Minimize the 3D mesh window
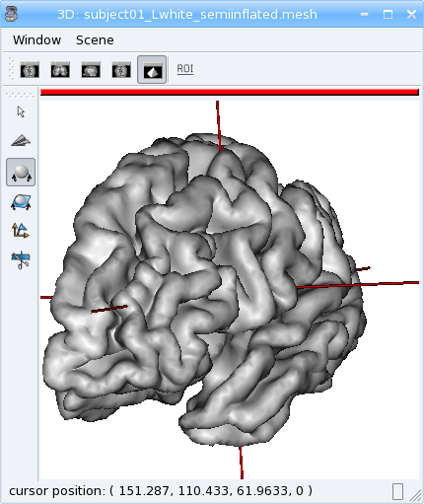 pyautogui.click(x=364, y=14)
